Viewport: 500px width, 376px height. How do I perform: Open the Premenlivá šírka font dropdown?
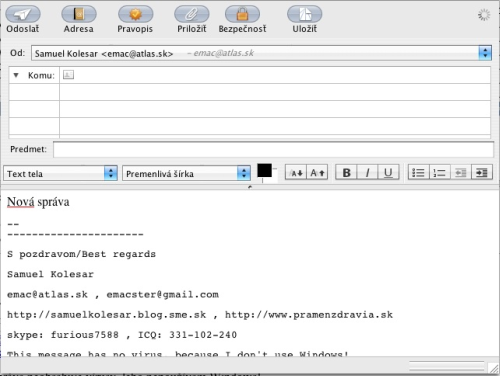(186, 173)
